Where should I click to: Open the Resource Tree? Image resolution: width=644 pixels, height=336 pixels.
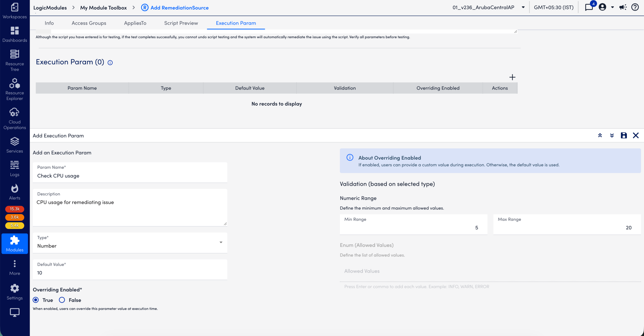[15, 60]
